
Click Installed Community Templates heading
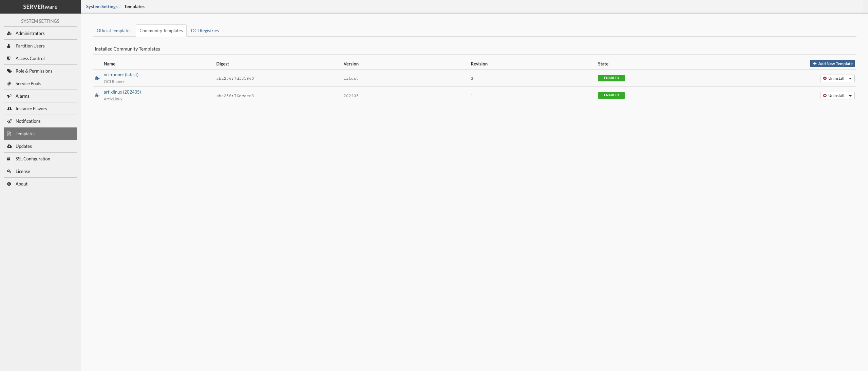tap(127, 49)
